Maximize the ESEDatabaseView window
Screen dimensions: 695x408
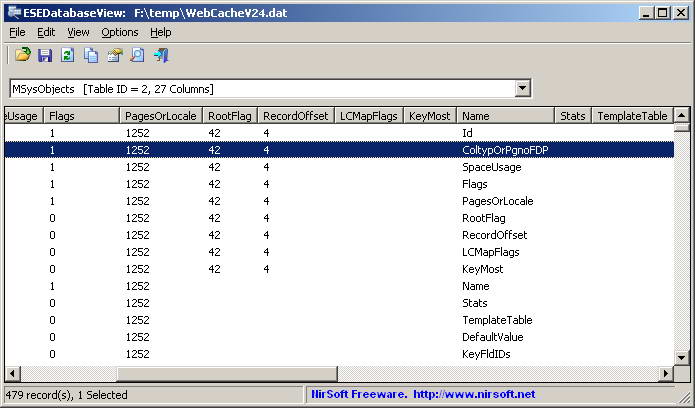pyautogui.click(x=662, y=12)
